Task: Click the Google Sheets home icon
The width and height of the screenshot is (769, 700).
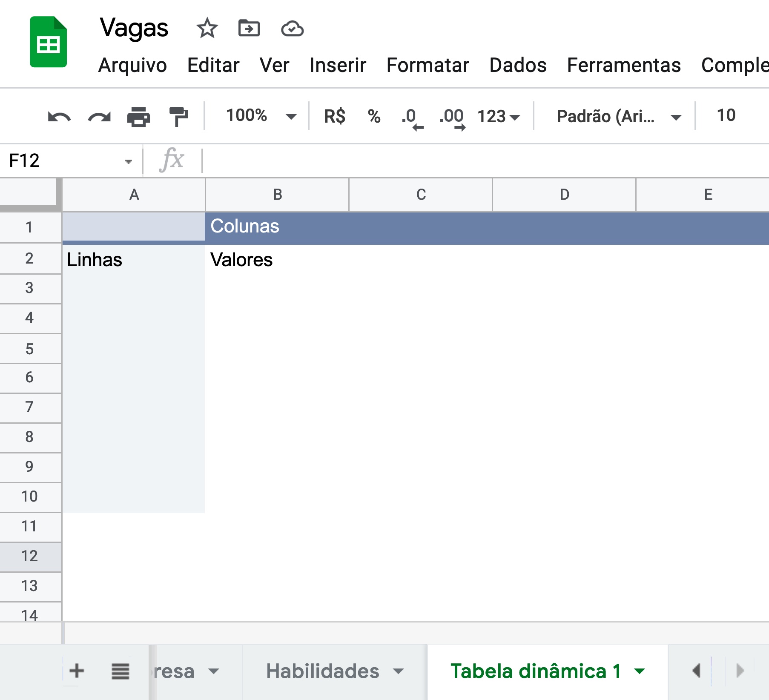Action: tap(48, 42)
